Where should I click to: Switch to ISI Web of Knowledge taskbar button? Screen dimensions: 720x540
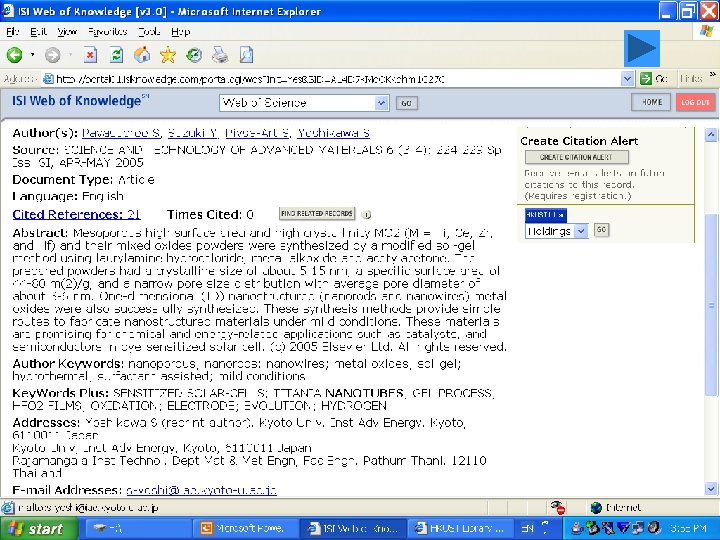(x=354, y=529)
